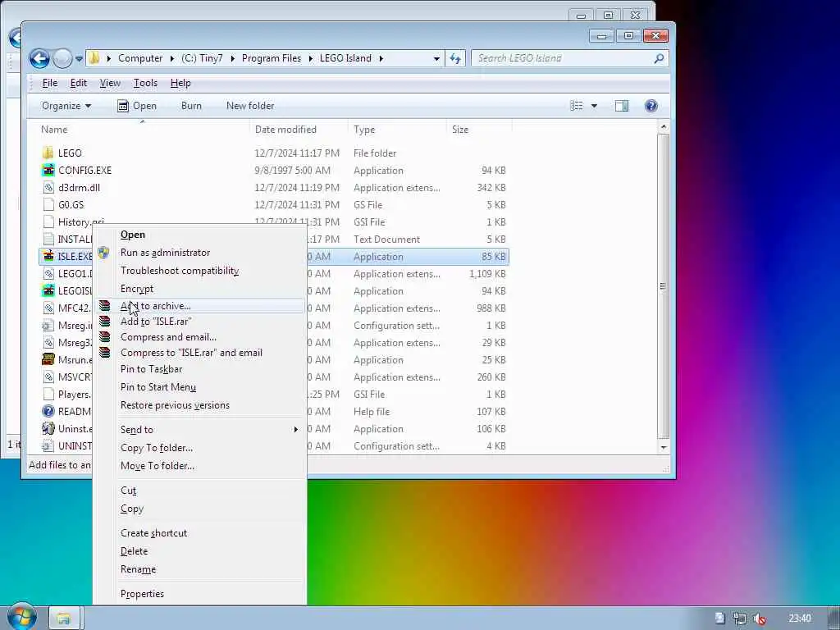Open the Tools menu
The height and width of the screenshot is (630, 840).
click(145, 83)
